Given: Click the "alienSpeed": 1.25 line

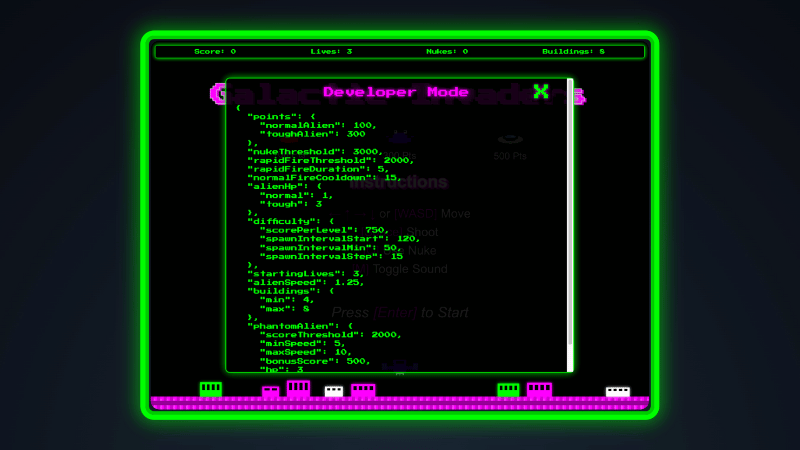Looking at the screenshot, I should click(306, 283).
